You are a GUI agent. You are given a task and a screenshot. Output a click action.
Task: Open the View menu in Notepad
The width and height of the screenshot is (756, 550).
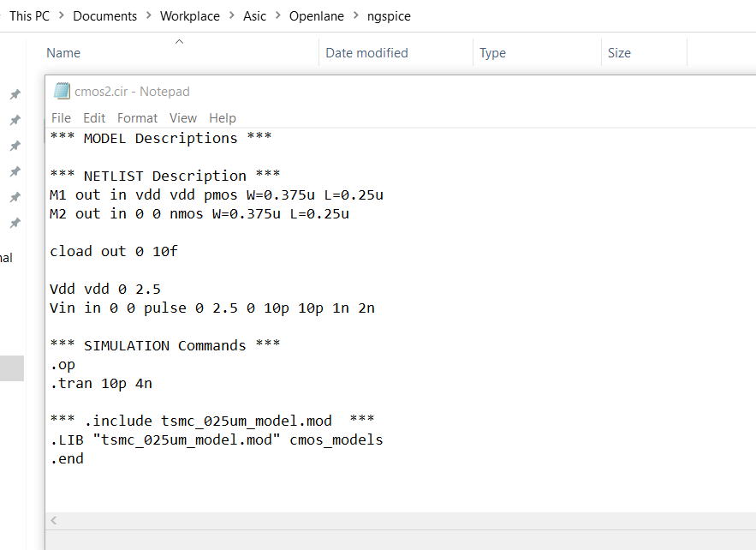click(x=183, y=117)
